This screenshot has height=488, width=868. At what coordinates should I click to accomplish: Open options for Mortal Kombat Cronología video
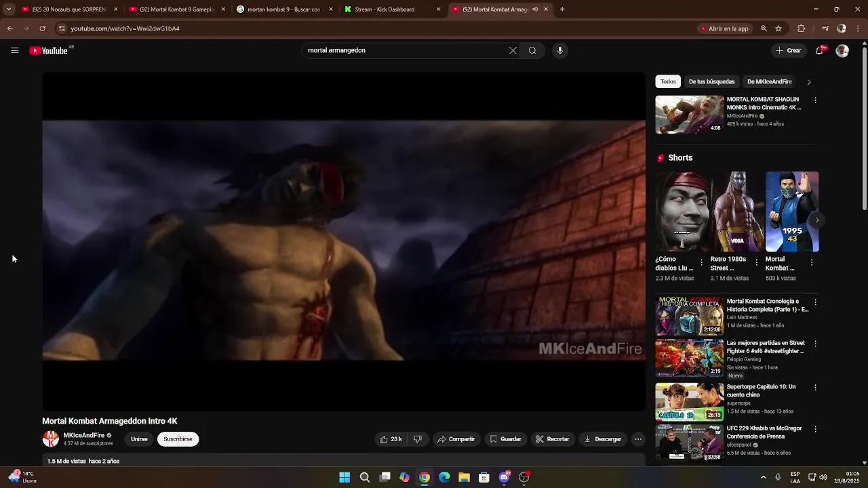coord(815,302)
